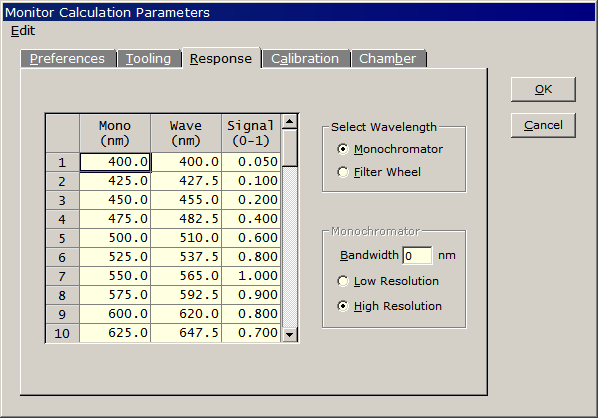This screenshot has width=598, height=418.
Task: Select Wave cell 565.0
Action: pyautogui.click(x=186, y=276)
